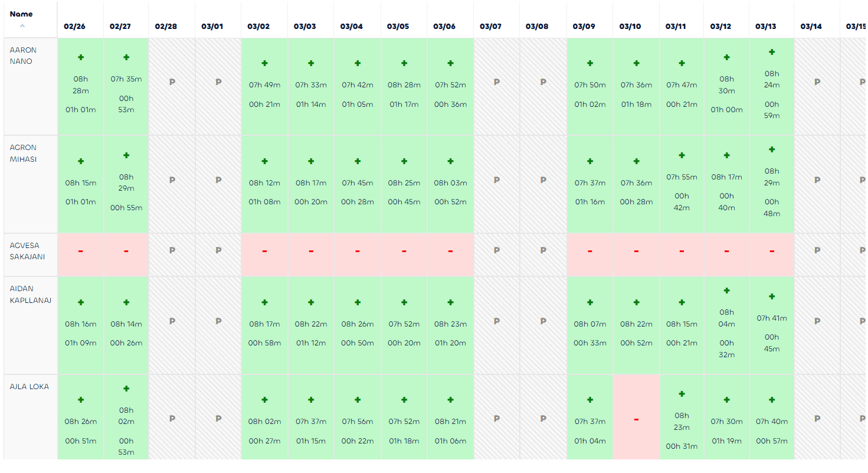Click the 08h 17m cell for Agron Mihasi on 03/03
The height and width of the screenshot is (473, 868).
click(x=311, y=183)
